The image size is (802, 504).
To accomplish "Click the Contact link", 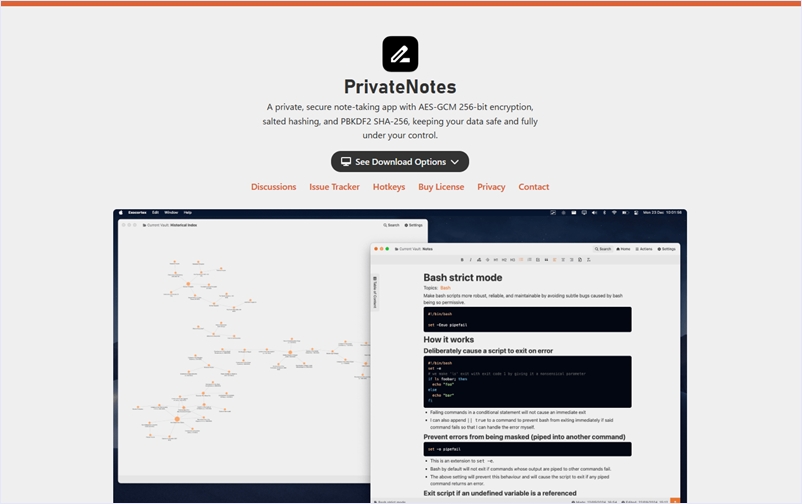I will pyautogui.click(x=533, y=187).
